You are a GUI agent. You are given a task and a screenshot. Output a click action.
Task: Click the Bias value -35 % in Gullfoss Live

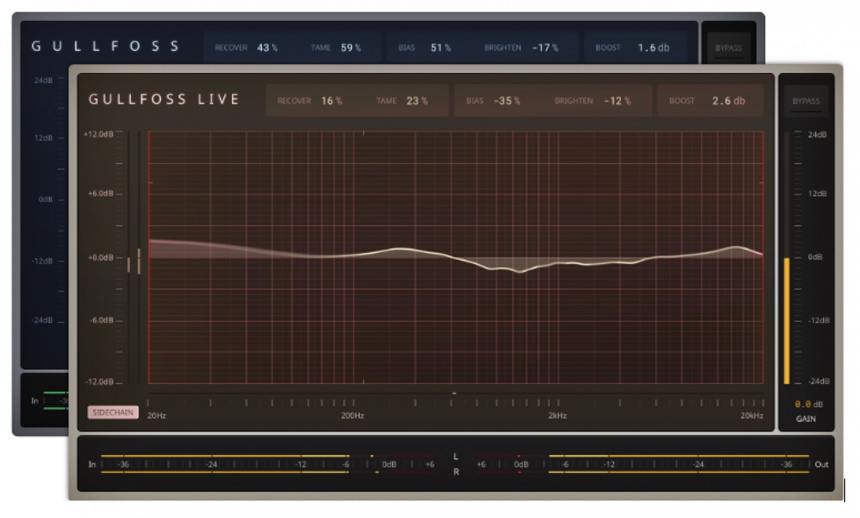[507, 101]
